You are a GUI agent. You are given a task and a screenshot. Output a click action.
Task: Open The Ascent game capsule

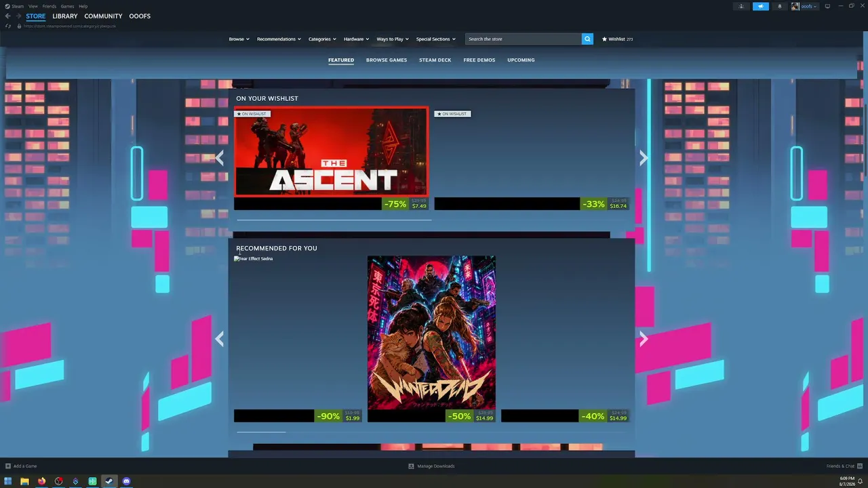(331, 152)
